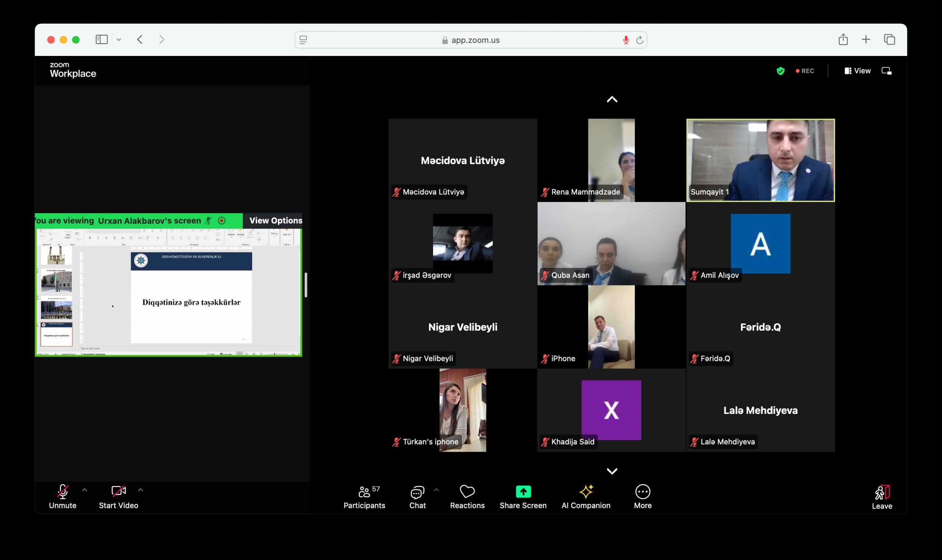Open View Options for shared screen
Image resolution: width=942 pixels, height=560 pixels.
[x=275, y=221]
